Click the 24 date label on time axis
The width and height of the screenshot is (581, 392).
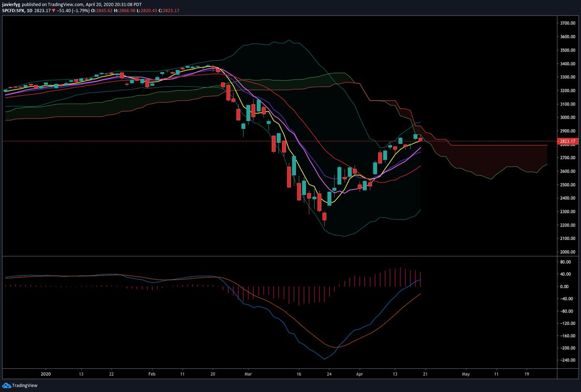click(329, 375)
